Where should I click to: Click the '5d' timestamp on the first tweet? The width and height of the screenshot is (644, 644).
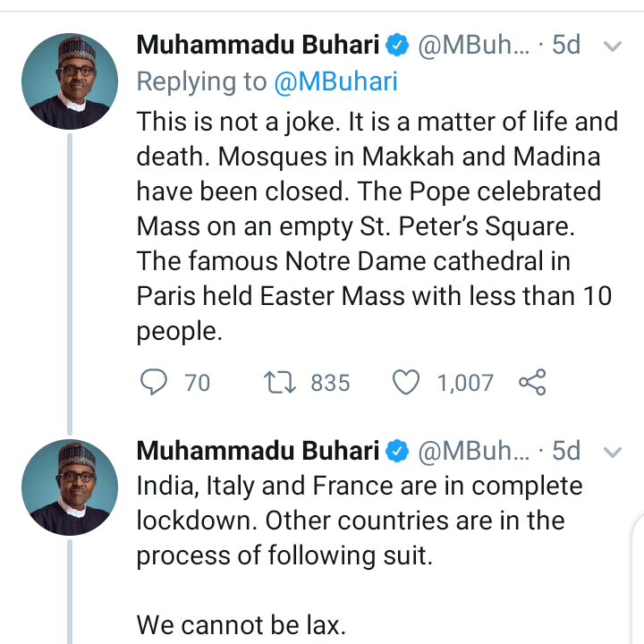coord(566,45)
